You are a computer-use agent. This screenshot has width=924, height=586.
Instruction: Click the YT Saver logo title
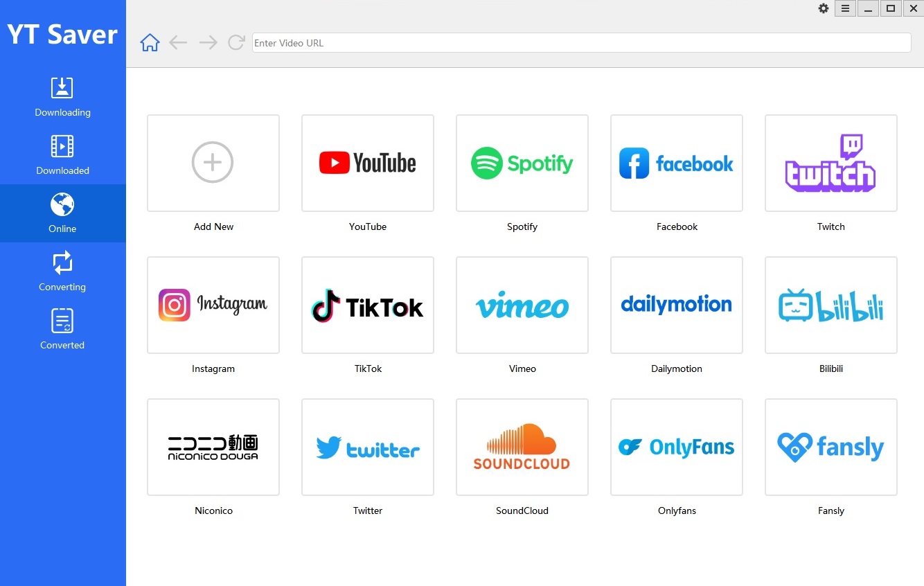(x=62, y=34)
